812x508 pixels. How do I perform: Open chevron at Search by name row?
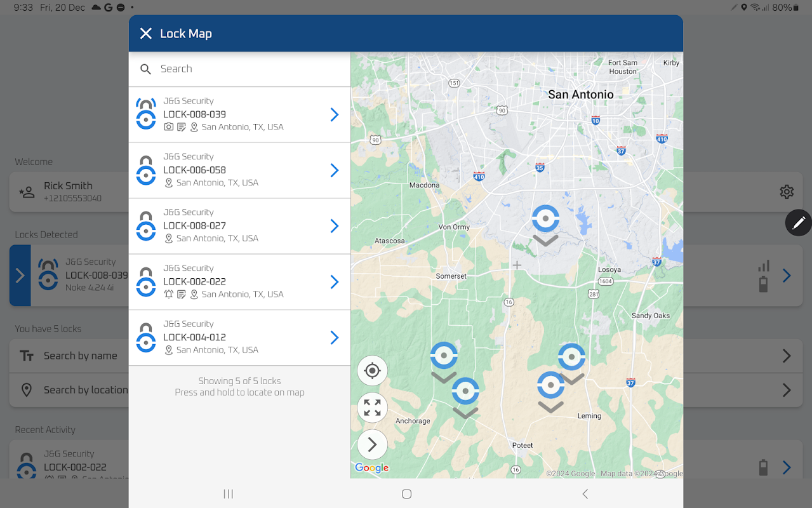(x=787, y=356)
